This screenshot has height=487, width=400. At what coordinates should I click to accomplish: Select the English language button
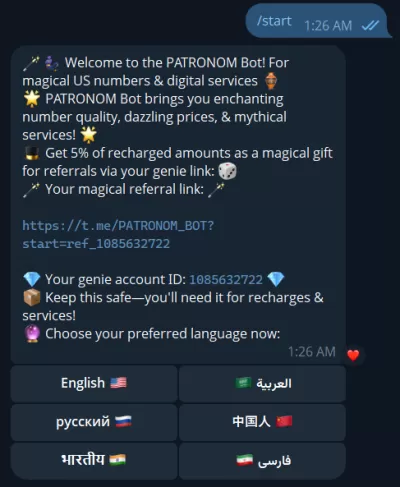tap(94, 383)
